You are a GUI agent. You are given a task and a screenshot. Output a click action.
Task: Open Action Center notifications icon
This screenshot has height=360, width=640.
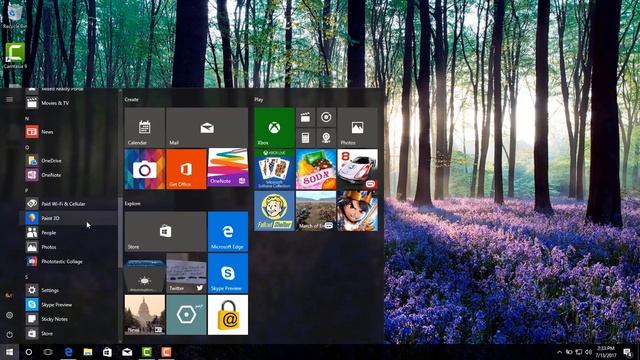pos(627,352)
